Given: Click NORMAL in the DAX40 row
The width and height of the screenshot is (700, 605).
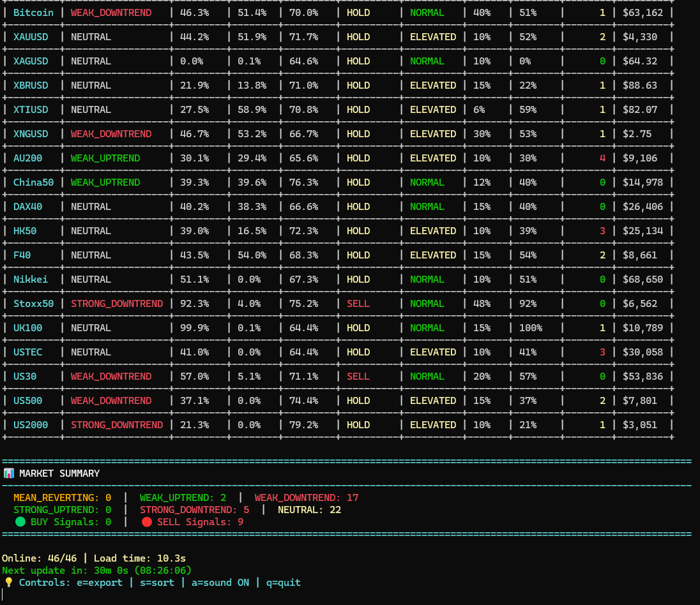Looking at the screenshot, I should [427, 207].
